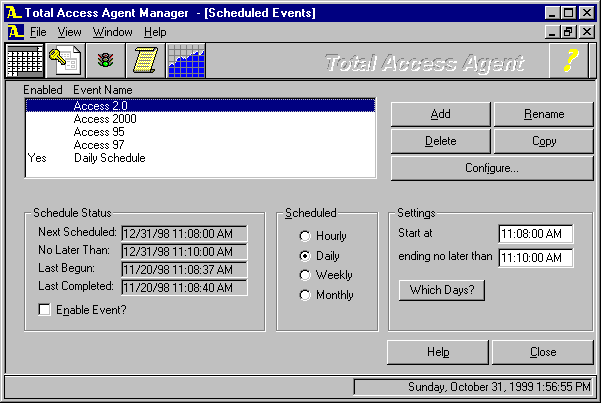The image size is (601, 410).
Task: Minimize the inner Scheduled Events child window
Action: pyautogui.click(x=552, y=32)
